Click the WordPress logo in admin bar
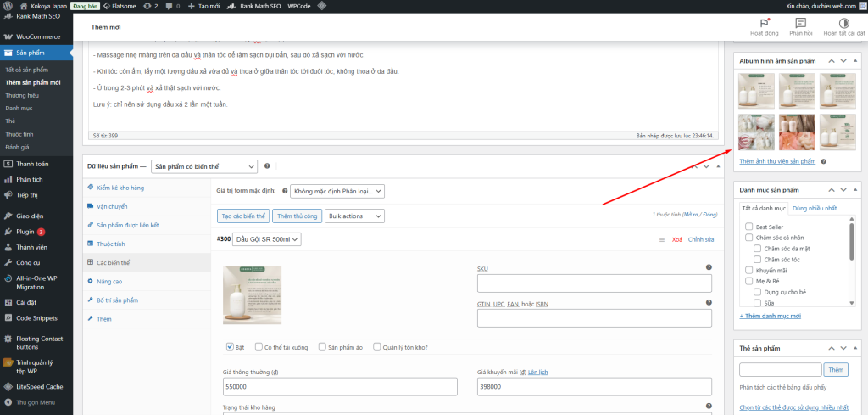 [8, 5]
